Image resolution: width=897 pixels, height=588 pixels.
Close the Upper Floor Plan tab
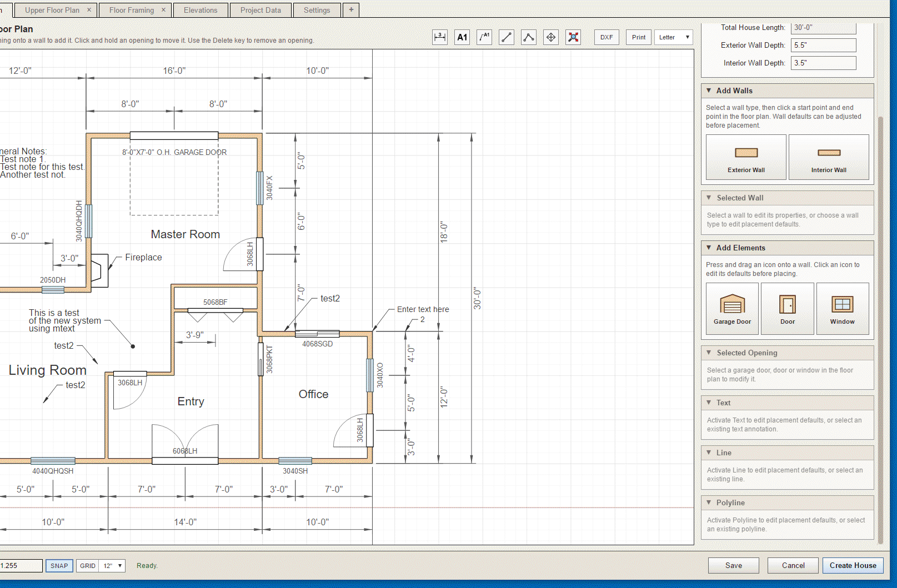point(89,10)
